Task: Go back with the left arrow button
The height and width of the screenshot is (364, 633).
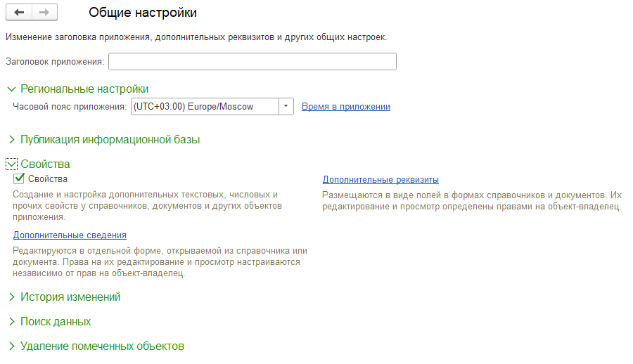Action: [x=19, y=13]
